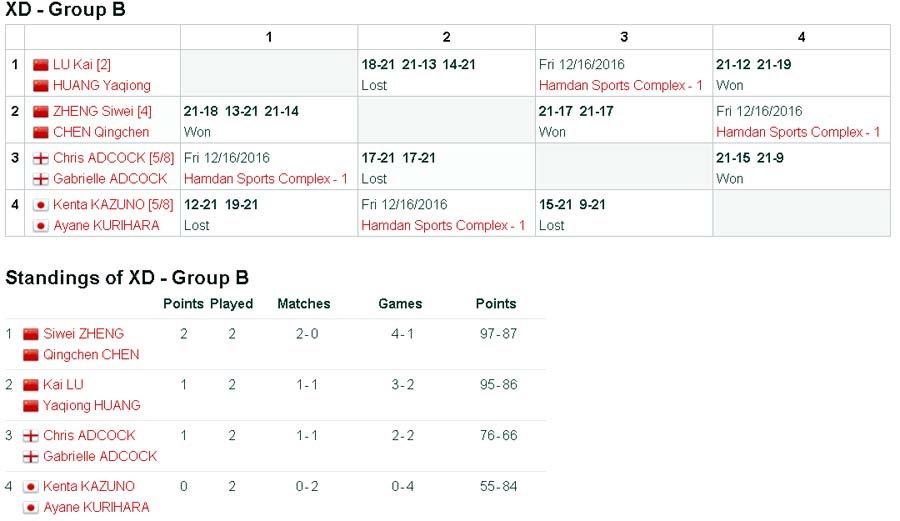Click China flag next to Siwei ZHENG standings
Screen dimensions: 900x521
31,334
